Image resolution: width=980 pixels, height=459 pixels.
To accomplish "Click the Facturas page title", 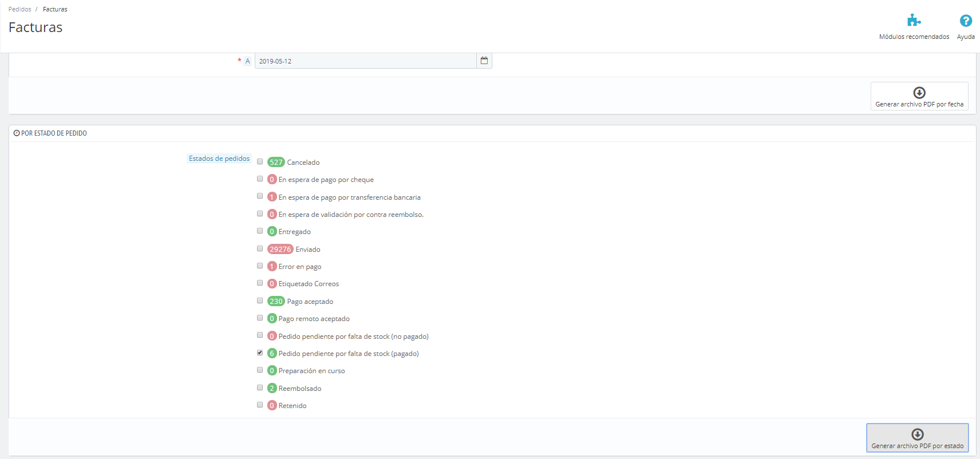I will point(35,27).
